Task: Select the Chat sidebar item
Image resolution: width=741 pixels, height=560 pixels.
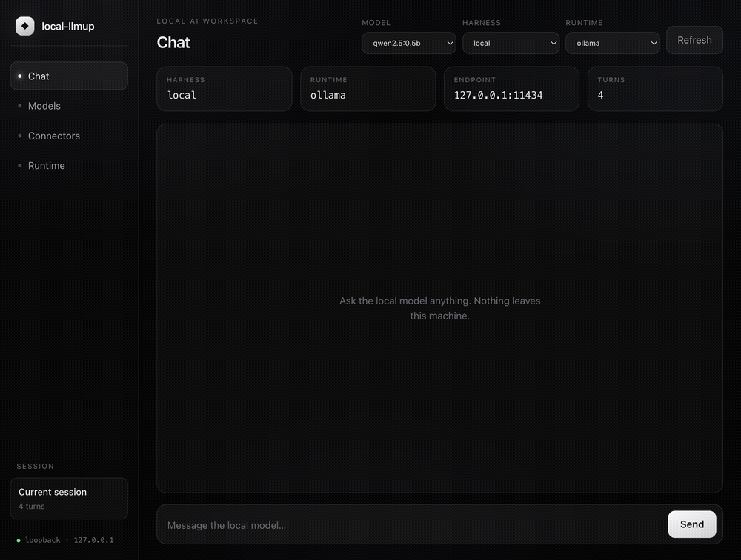Action: (69, 76)
